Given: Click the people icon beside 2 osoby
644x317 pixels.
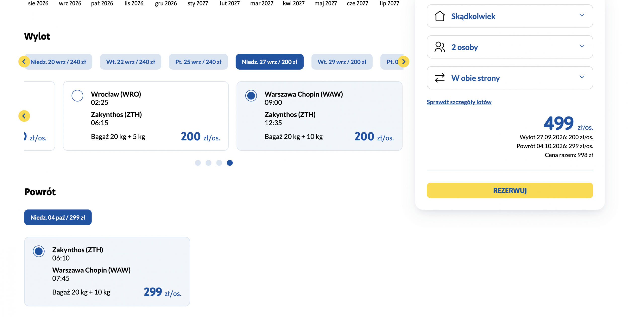Looking at the screenshot, I should (x=439, y=47).
